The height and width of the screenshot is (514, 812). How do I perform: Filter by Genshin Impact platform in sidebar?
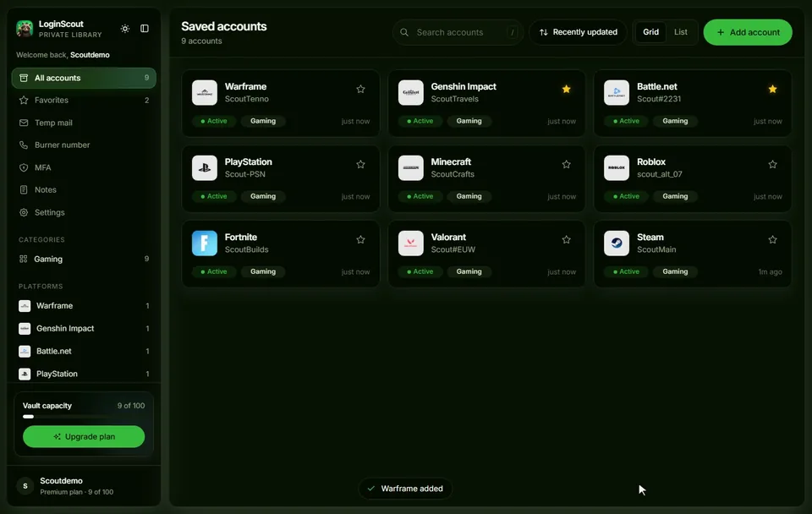[x=84, y=328]
